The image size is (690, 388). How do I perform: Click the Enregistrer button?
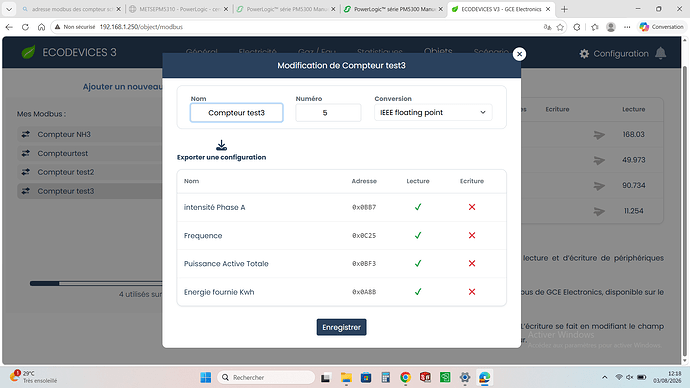tap(341, 327)
